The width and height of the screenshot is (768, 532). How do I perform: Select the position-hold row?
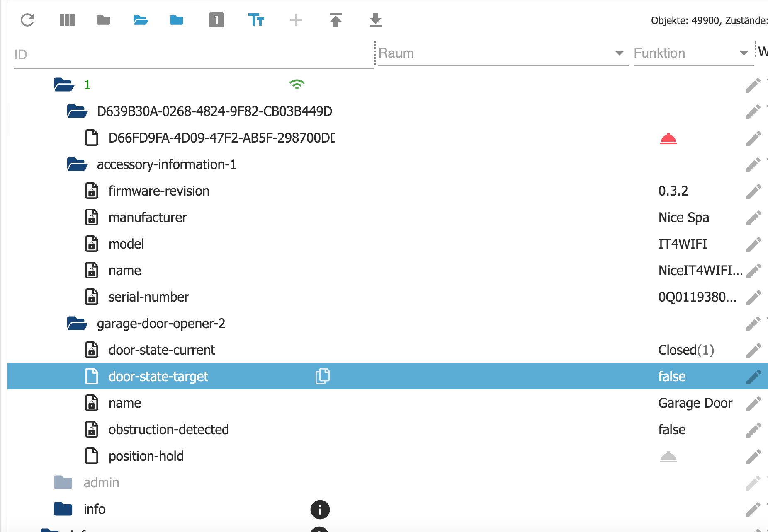tap(388, 456)
